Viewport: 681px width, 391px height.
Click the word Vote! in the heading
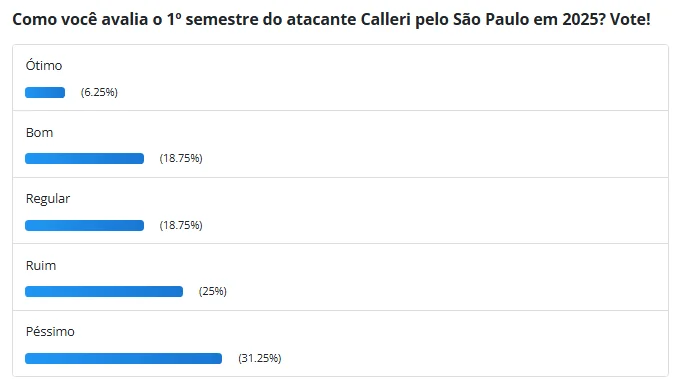coord(630,20)
